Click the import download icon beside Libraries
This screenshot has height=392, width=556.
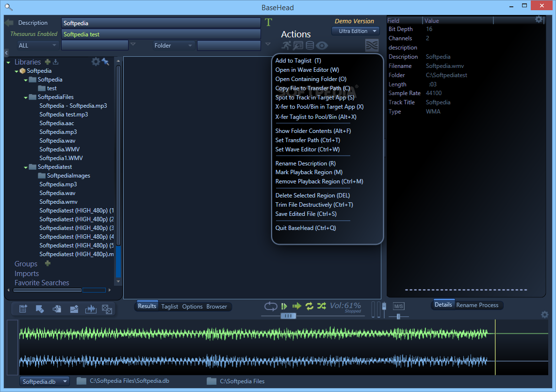tap(56, 62)
